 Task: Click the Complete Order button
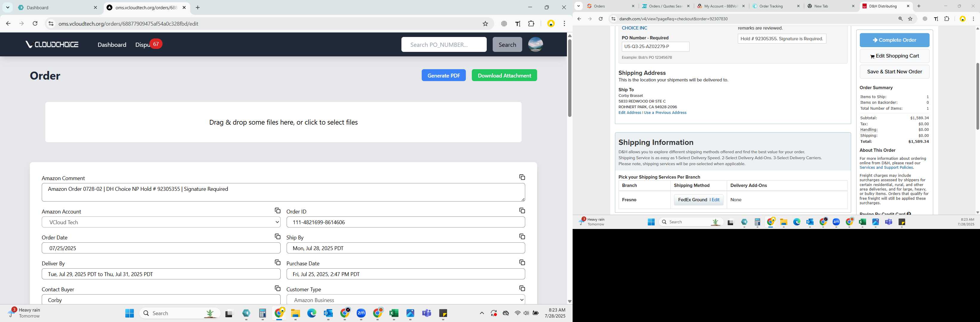click(x=894, y=40)
